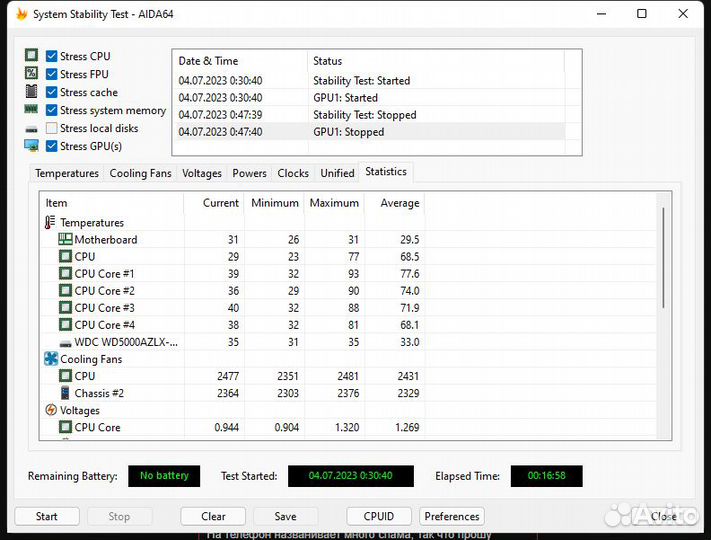Image resolution: width=711 pixels, height=540 pixels.
Task: Click the hard drive icon of WDC WD5000AZLX row
Action: click(65, 343)
